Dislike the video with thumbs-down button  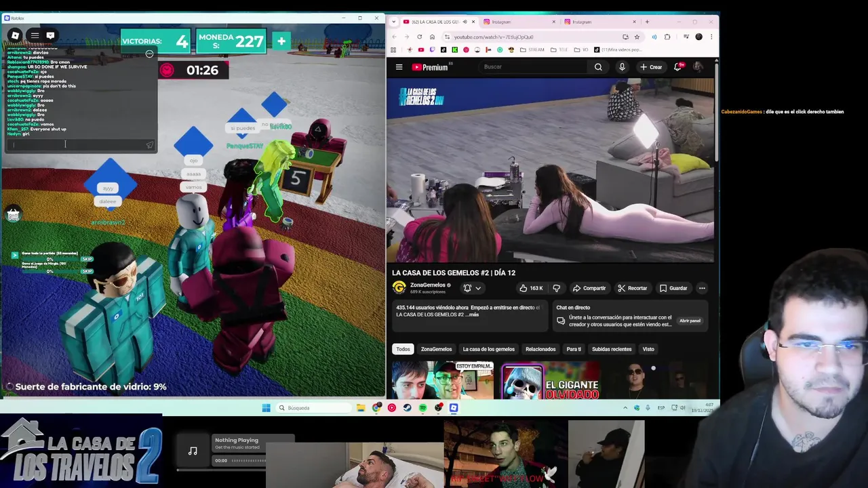tap(557, 288)
